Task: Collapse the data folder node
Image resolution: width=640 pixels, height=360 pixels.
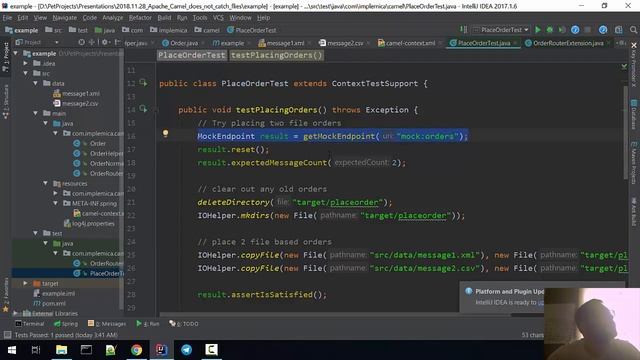Action: 36,83
